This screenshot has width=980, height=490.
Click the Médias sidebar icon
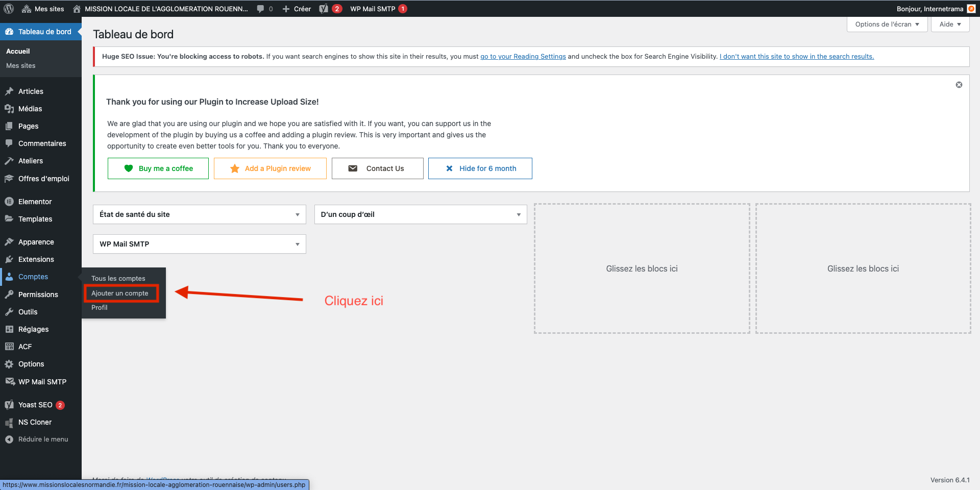click(x=9, y=109)
